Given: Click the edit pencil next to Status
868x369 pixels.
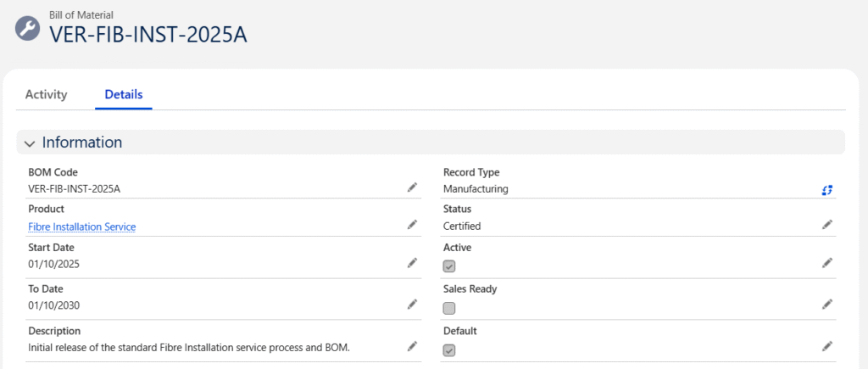Looking at the screenshot, I should [x=827, y=225].
